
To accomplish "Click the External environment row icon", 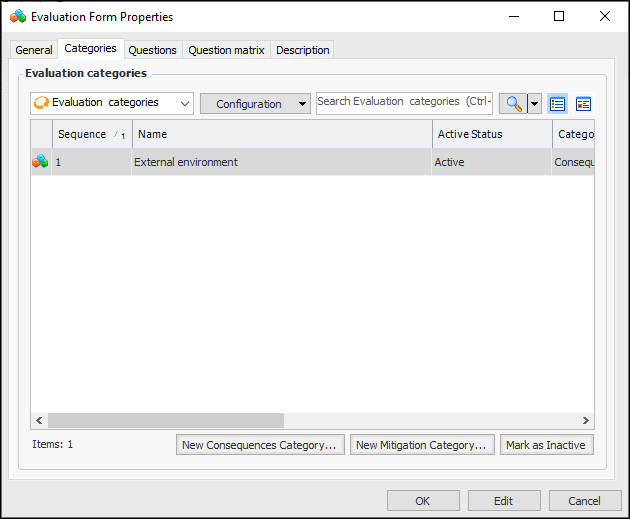I will point(40,161).
